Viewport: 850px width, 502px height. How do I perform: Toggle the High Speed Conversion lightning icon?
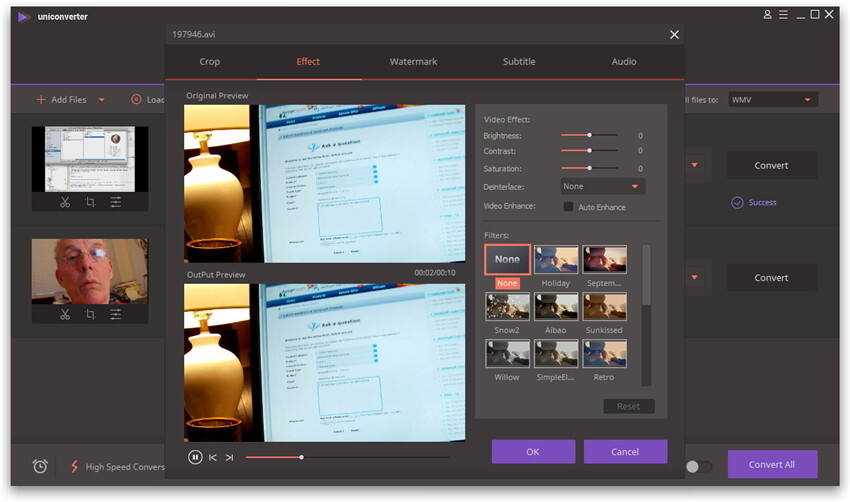click(x=74, y=466)
